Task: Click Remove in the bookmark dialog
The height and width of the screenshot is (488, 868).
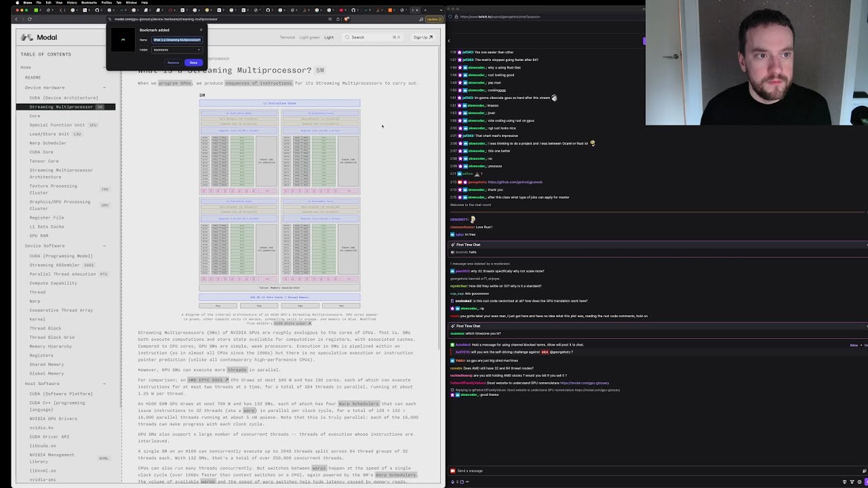Action: point(173,62)
